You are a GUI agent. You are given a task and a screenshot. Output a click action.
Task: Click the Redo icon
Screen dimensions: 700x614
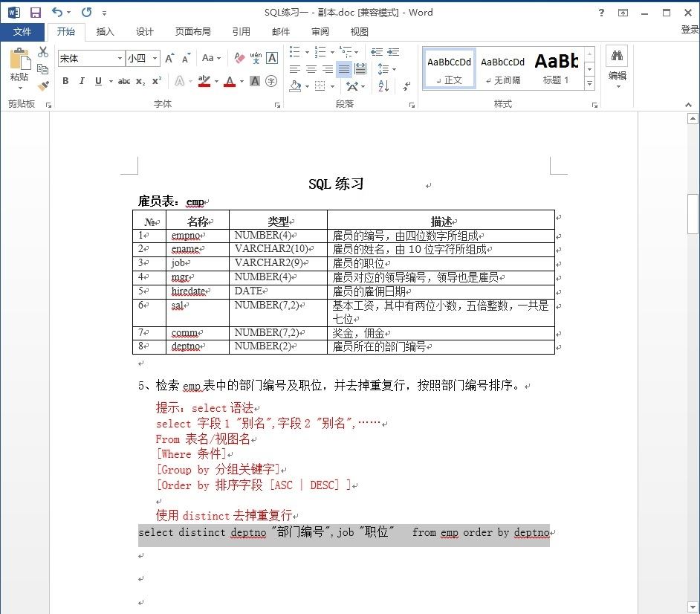pyautogui.click(x=87, y=12)
